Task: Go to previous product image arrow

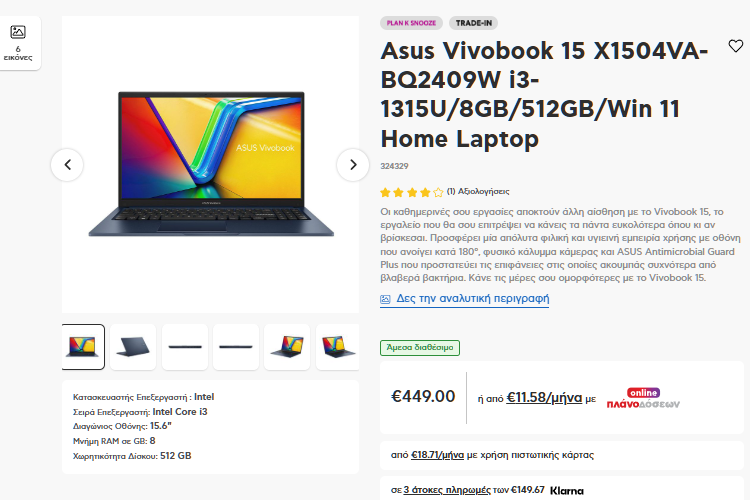Action: click(67, 165)
